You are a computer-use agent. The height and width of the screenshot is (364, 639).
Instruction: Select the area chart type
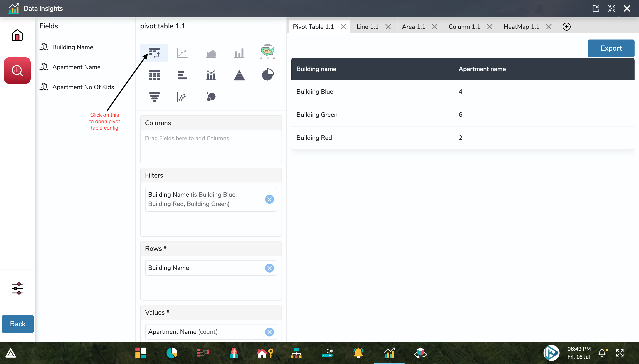click(210, 53)
